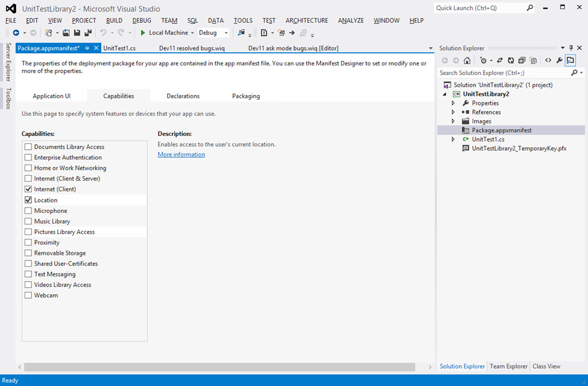Open the Solution Explorer window options dropdown
The width and height of the screenshot is (588, 386).
pos(563,48)
